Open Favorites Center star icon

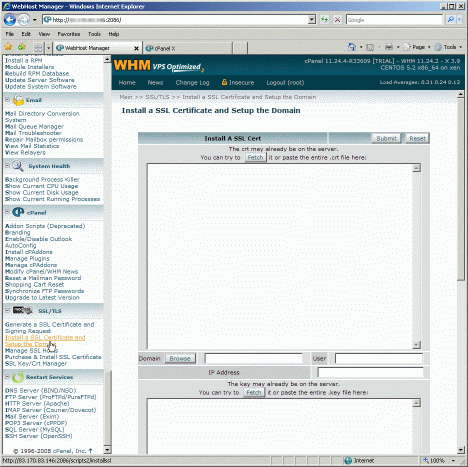tap(8, 47)
